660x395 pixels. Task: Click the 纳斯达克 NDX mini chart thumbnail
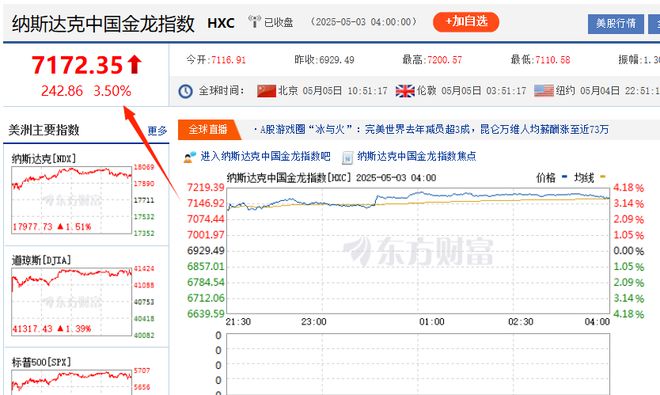click(72, 200)
